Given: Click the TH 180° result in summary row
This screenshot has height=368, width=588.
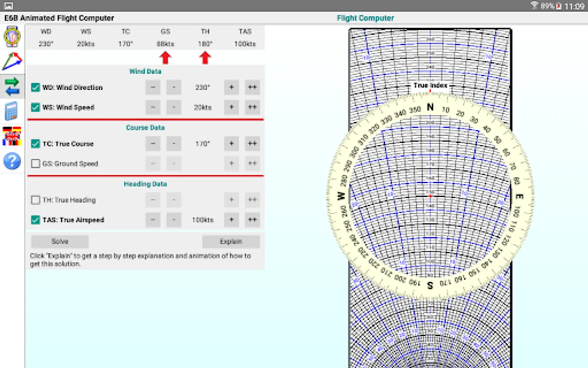Looking at the screenshot, I should pyautogui.click(x=205, y=44).
